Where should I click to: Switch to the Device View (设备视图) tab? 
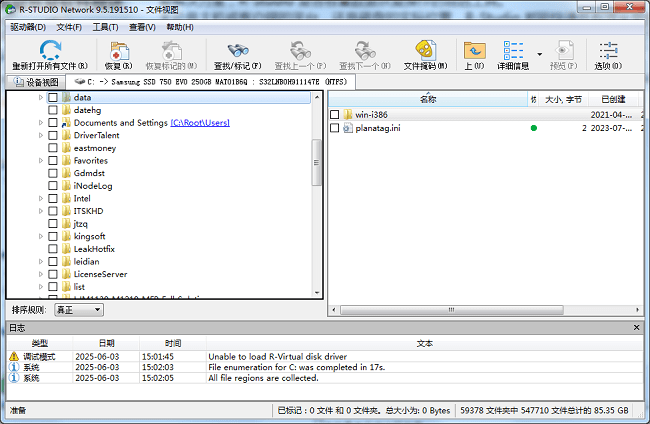[36, 82]
